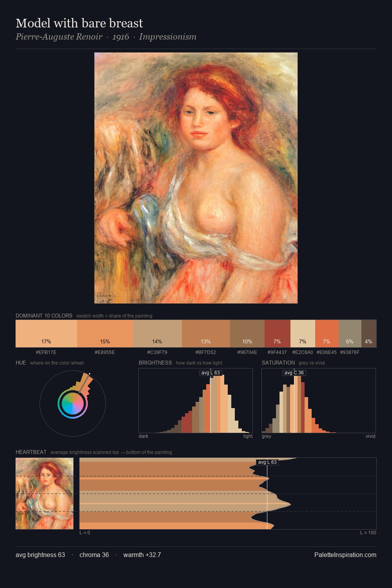This screenshot has width=392, height=588.
Task: Click the HEARTBEAT section heading
Action: pyautogui.click(x=31, y=452)
